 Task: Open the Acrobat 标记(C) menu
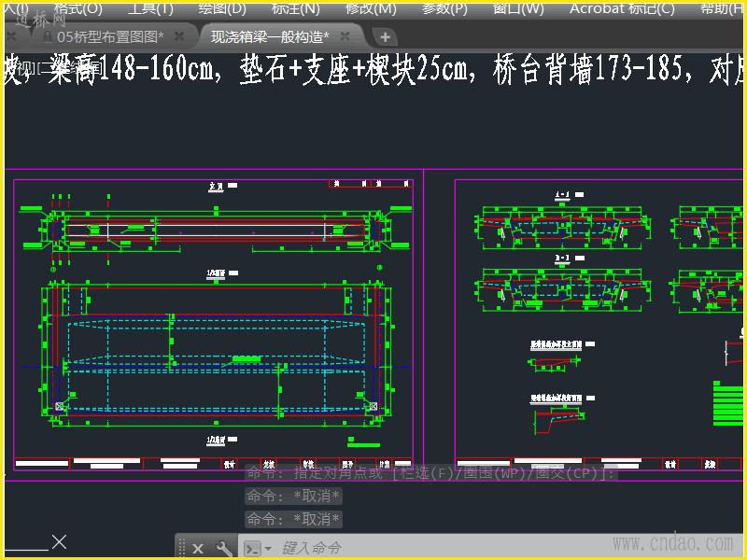click(622, 8)
